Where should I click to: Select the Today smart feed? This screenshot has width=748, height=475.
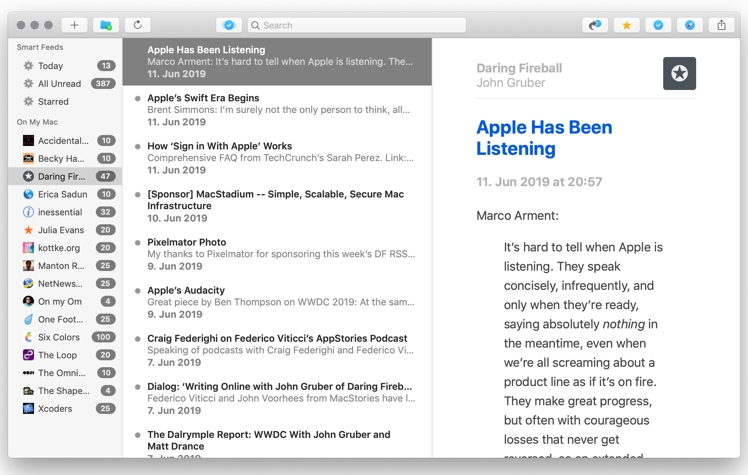tap(50, 66)
